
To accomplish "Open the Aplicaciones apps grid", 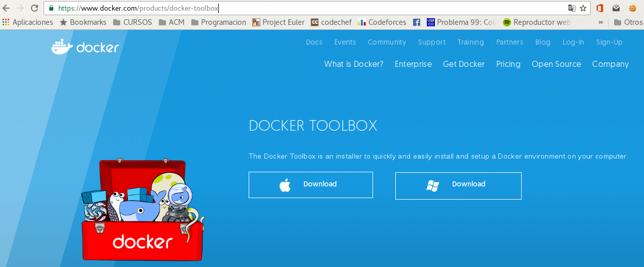I will (x=28, y=22).
